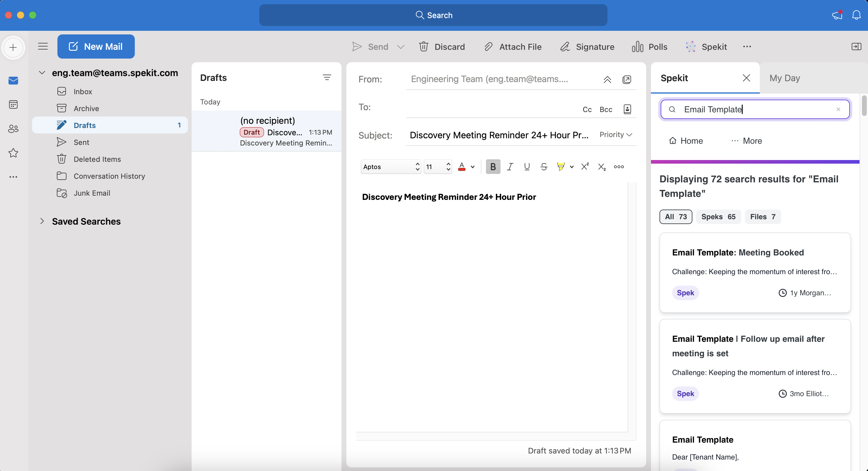Open Polls add-in
The width and height of the screenshot is (868, 471).
pyautogui.click(x=649, y=46)
